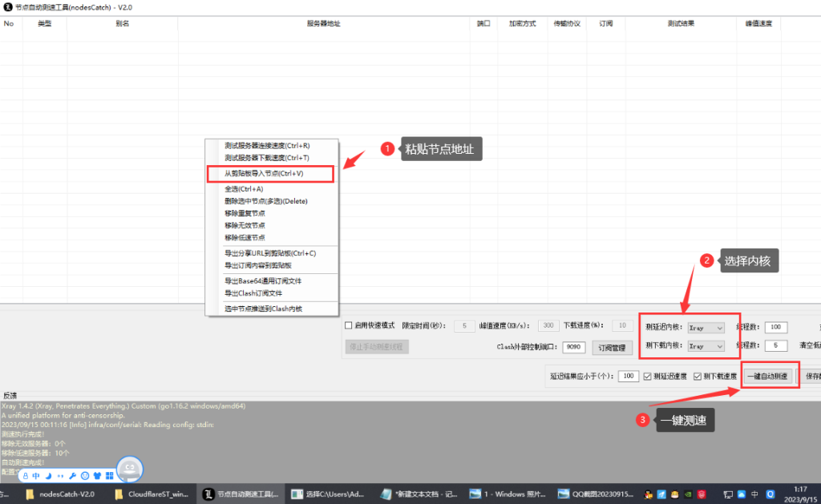Open the 测延迟内核 Xray dropdown

706,327
